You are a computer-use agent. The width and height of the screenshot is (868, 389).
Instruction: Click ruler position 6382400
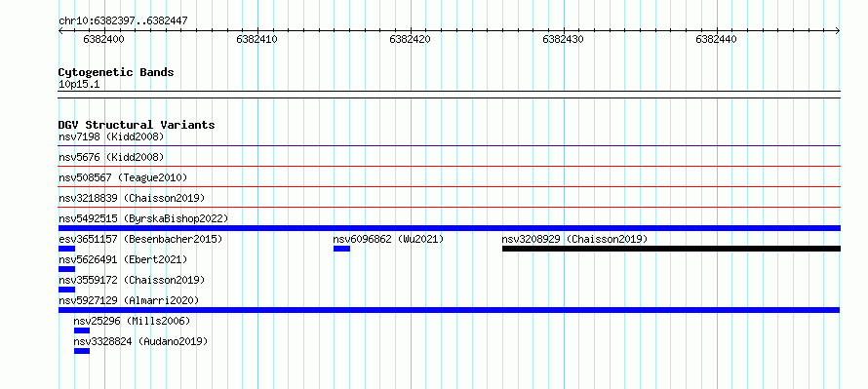point(104,40)
